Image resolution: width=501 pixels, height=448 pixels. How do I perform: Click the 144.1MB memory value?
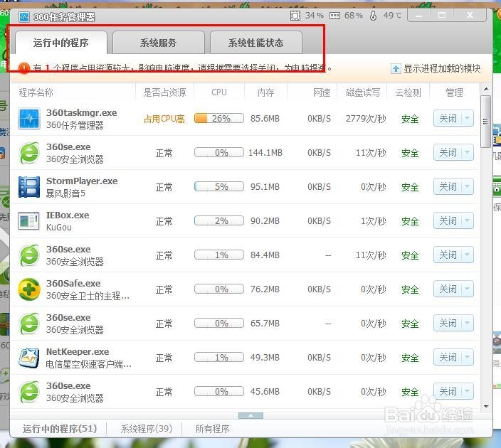(265, 153)
